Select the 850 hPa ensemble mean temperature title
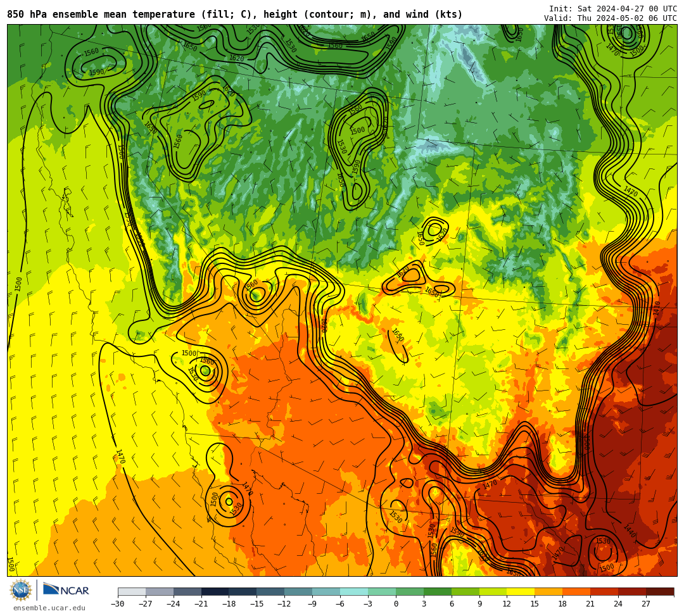684x616 pixels. coord(235,15)
